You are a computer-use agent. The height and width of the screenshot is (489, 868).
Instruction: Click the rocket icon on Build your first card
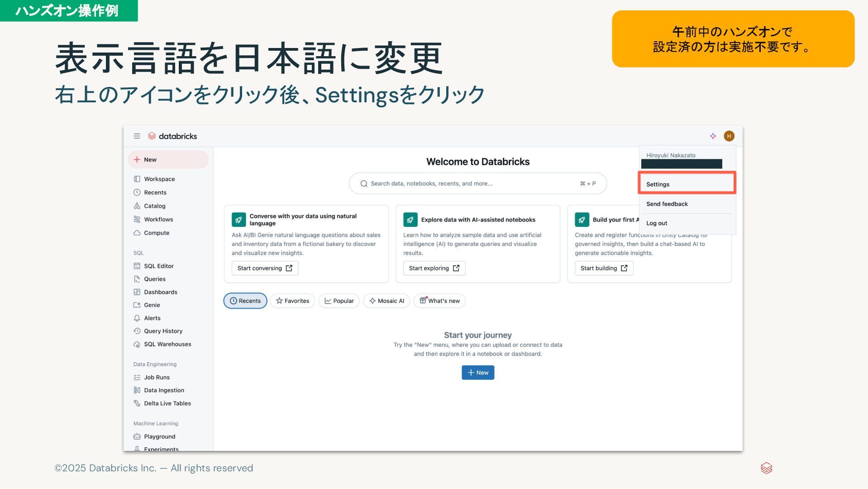[x=582, y=220]
